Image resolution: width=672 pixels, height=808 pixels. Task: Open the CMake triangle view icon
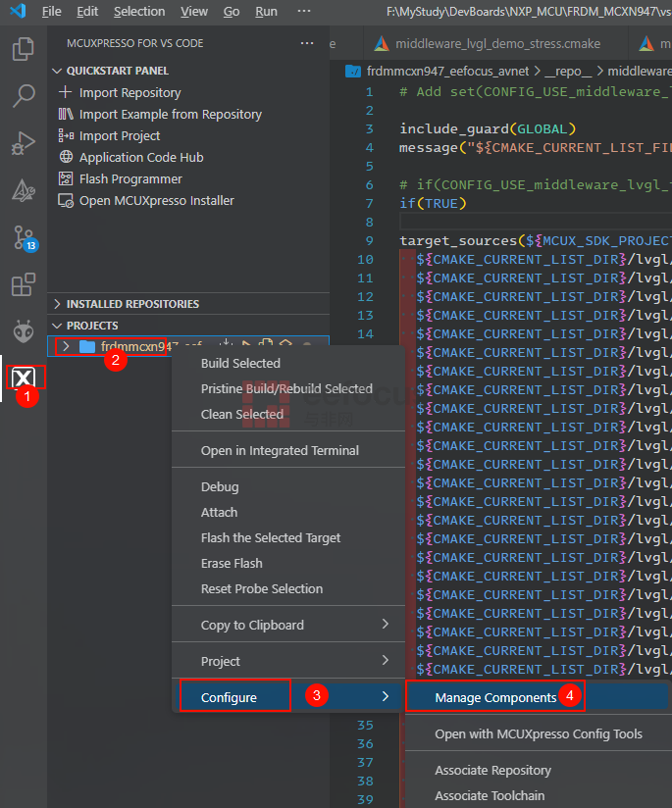[24, 190]
